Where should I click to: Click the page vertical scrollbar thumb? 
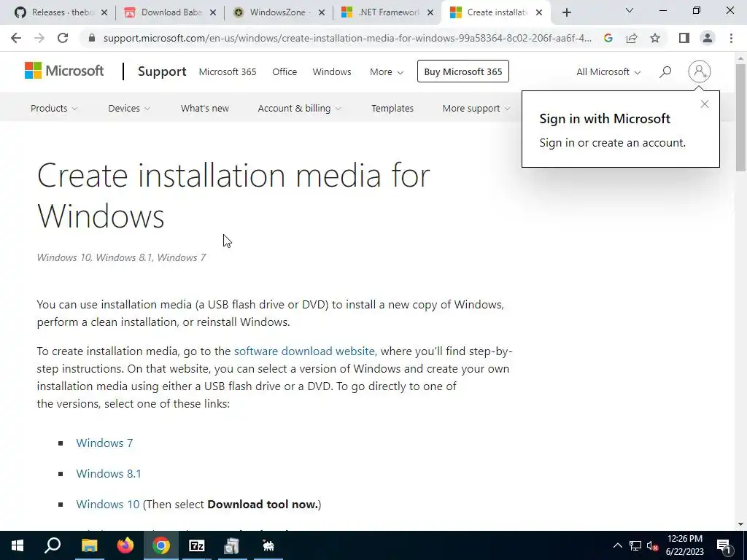tap(740, 117)
